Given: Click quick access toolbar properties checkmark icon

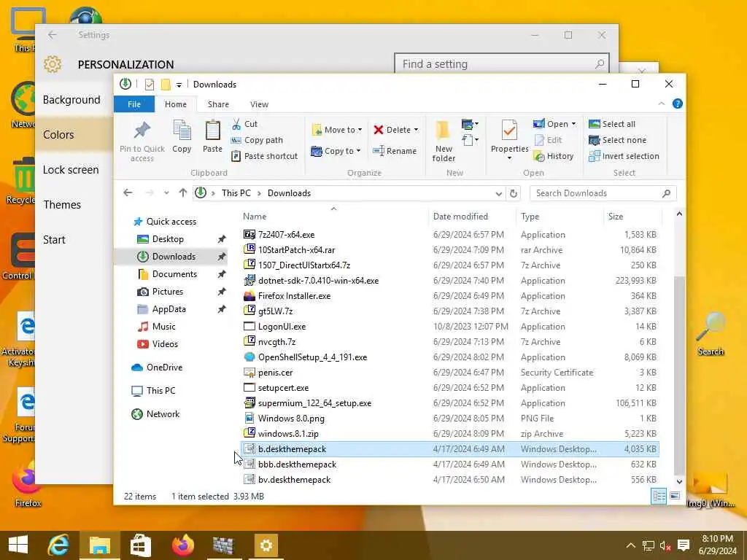Looking at the screenshot, I should (149, 85).
